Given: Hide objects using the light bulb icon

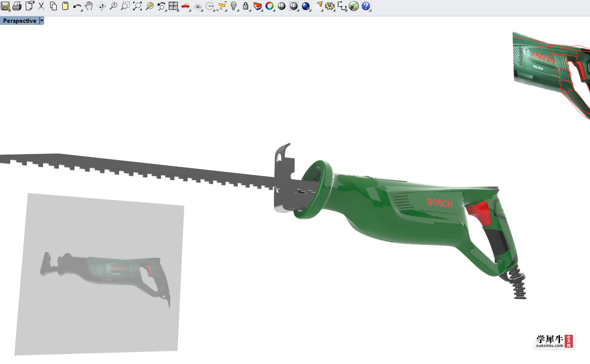Looking at the screenshot, I should [x=234, y=6].
